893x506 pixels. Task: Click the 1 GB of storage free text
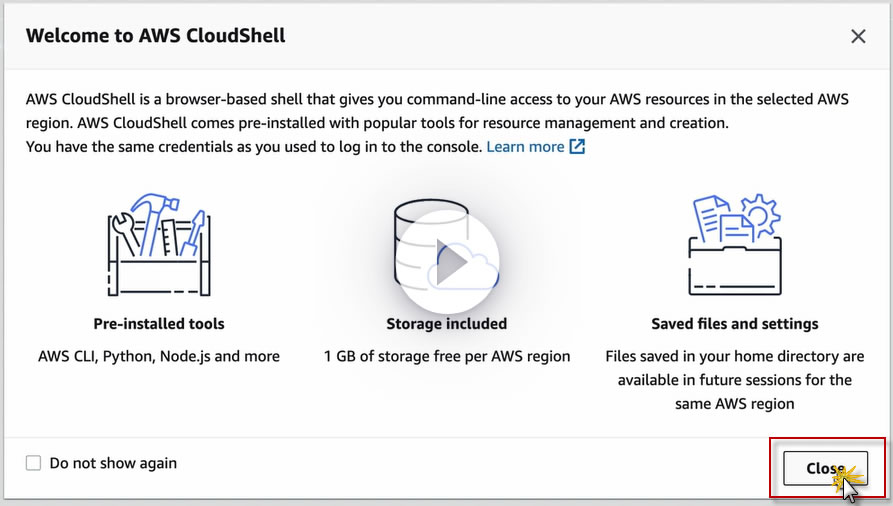tap(447, 356)
